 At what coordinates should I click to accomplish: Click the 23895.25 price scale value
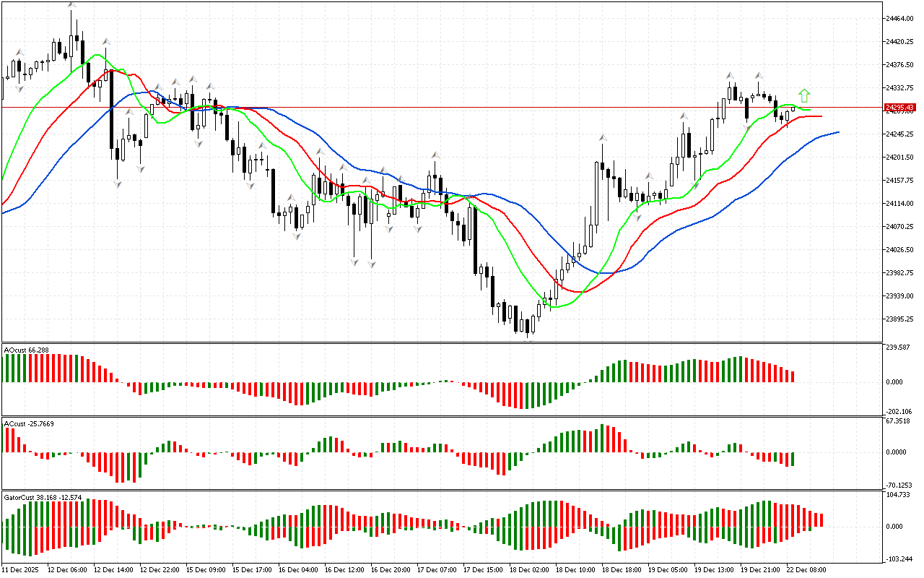click(899, 319)
